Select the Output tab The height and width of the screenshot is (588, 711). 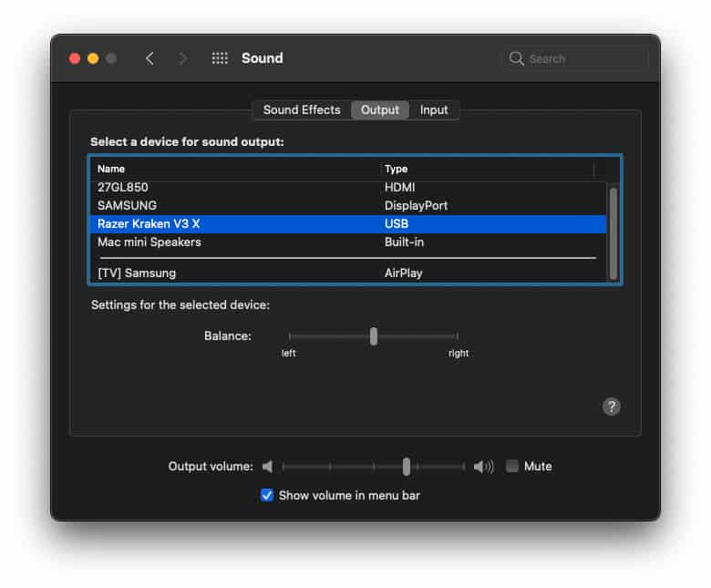pyautogui.click(x=380, y=110)
